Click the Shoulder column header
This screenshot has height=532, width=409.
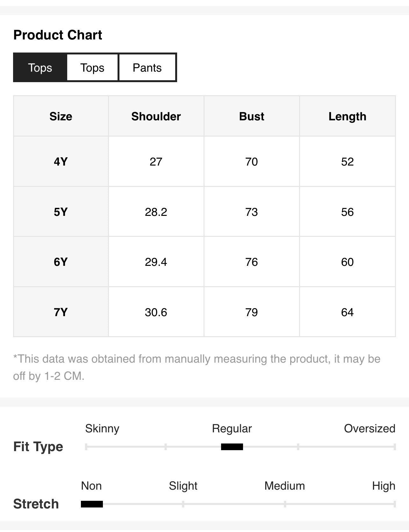pos(156,116)
